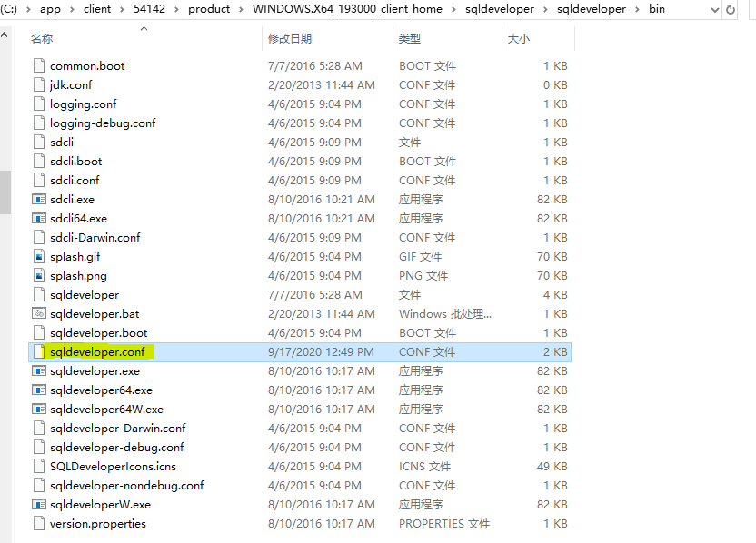This screenshot has height=543, width=756.
Task: Click the sqldeveloperW.exe application icon
Action: coord(39,505)
